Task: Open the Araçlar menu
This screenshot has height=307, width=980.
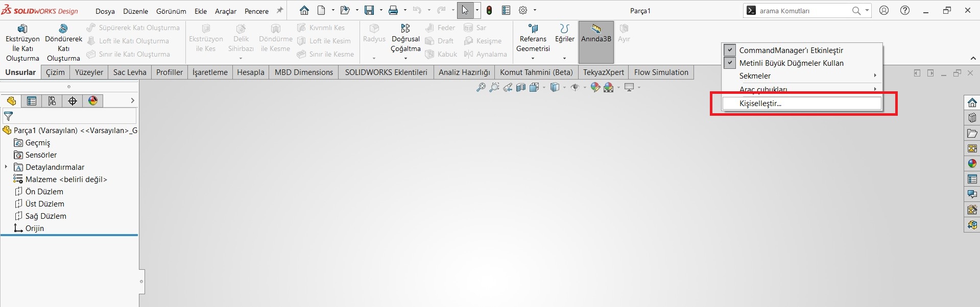Action: (226, 11)
